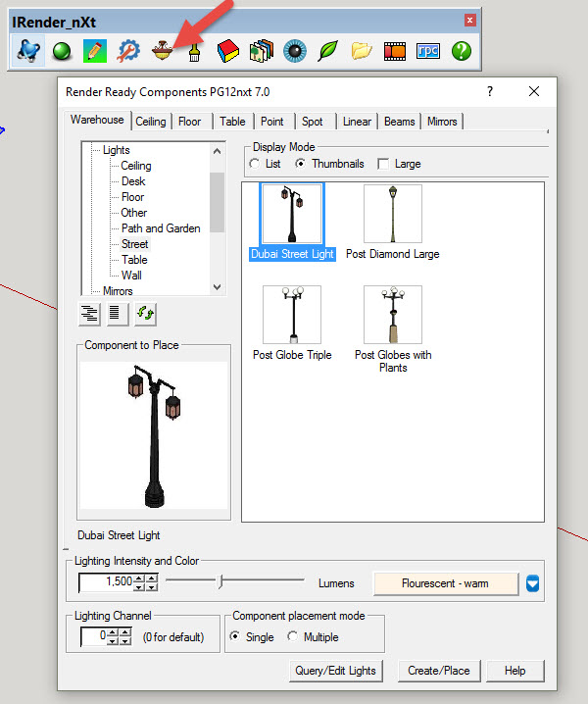Screen dimensions: 588x704
Task: Select Ceiling in the Lights tree
Action: [x=136, y=166]
